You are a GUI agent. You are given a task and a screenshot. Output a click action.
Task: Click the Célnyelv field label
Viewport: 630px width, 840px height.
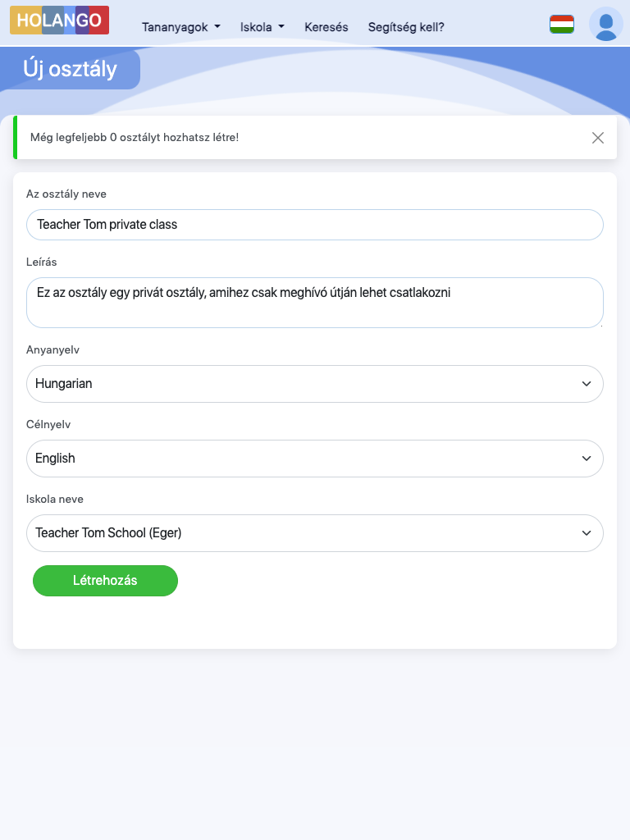[x=50, y=425]
